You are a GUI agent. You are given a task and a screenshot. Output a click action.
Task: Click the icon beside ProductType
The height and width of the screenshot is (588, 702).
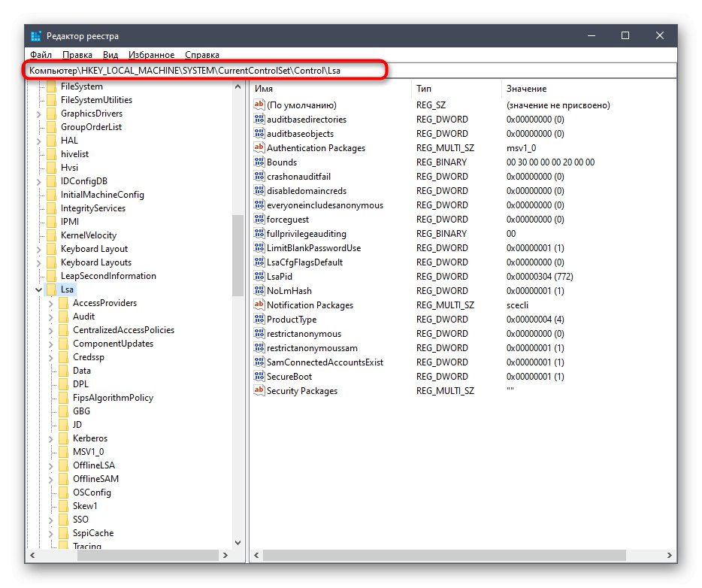coord(259,319)
